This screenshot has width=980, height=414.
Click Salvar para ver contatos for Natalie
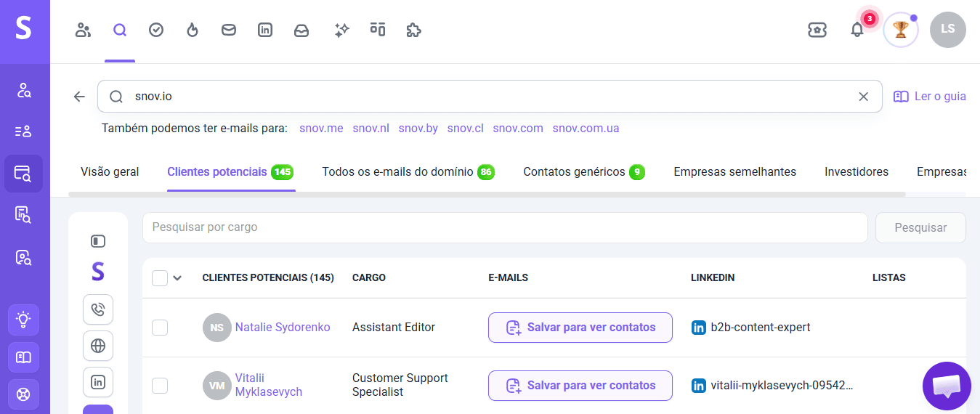[580, 328]
